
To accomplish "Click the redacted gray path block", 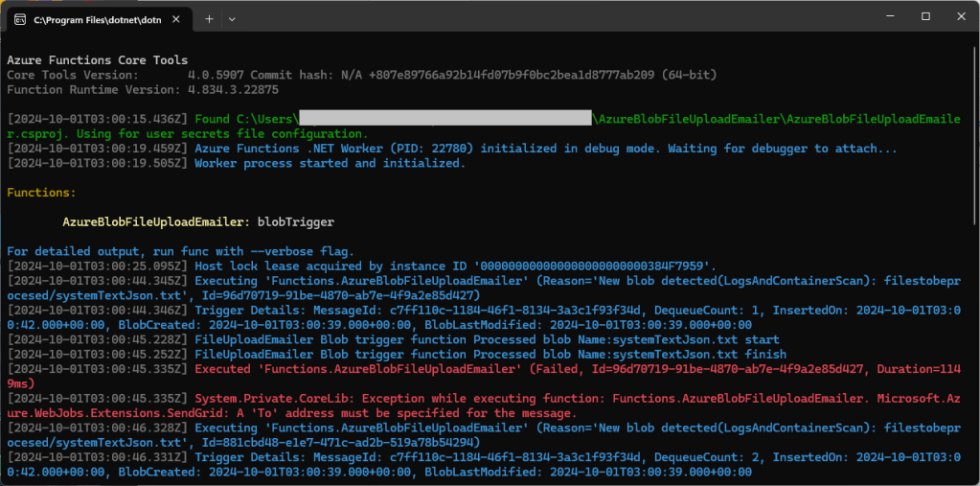I will (x=444, y=119).
